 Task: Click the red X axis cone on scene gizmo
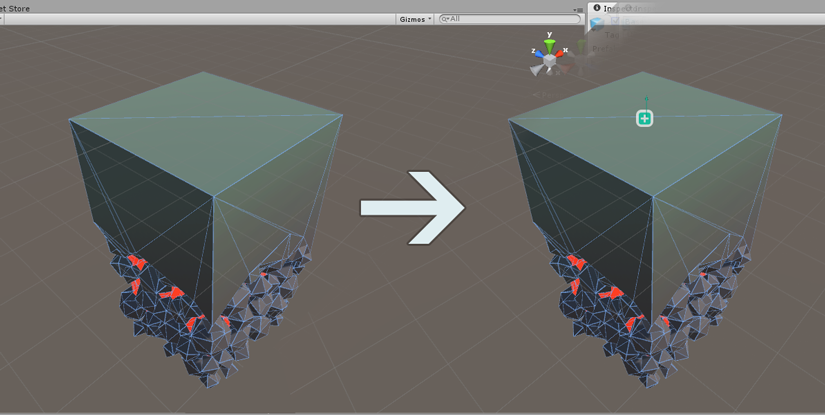pos(561,54)
